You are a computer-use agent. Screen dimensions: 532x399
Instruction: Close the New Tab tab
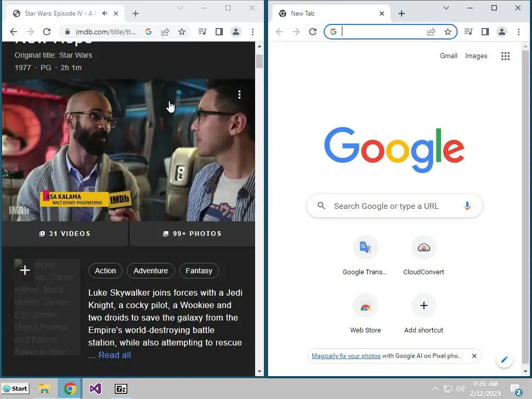click(382, 14)
